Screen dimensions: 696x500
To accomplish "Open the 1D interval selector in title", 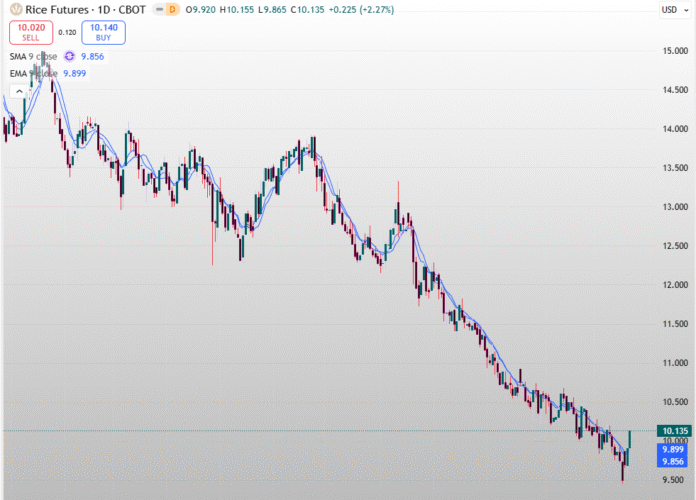I will 105,10.
